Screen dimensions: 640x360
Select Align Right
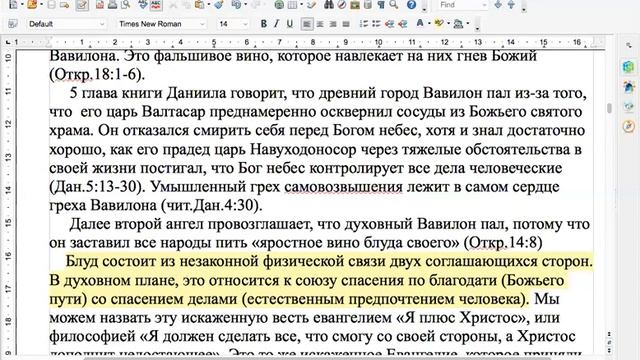click(x=333, y=24)
